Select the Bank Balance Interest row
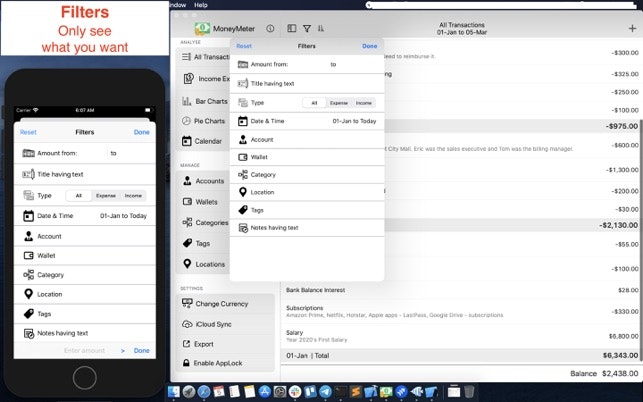 pos(462,290)
